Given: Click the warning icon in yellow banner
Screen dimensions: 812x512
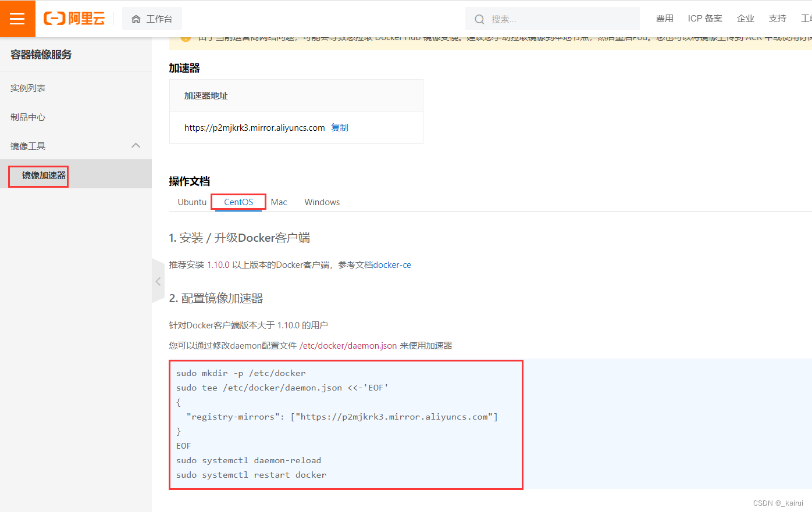Looking at the screenshot, I should click(x=186, y=38).
